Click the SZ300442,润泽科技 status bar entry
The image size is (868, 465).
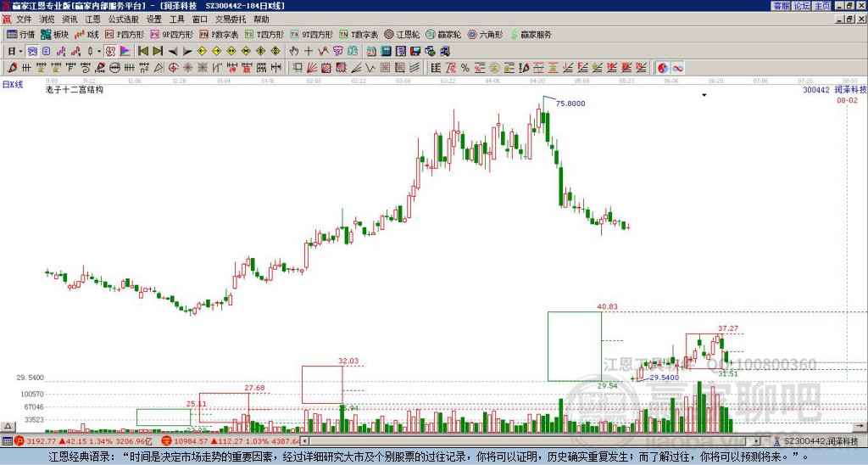coord(821,441)
